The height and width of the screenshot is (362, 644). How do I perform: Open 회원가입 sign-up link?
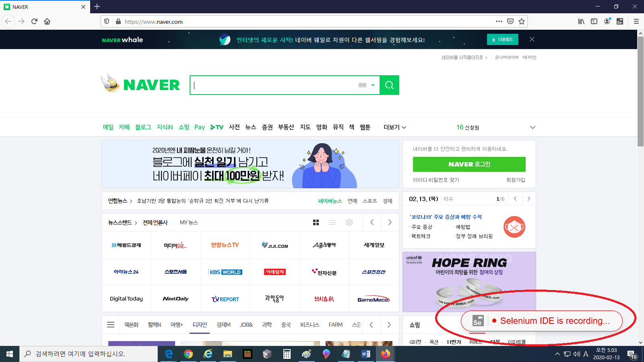[516, 180]
